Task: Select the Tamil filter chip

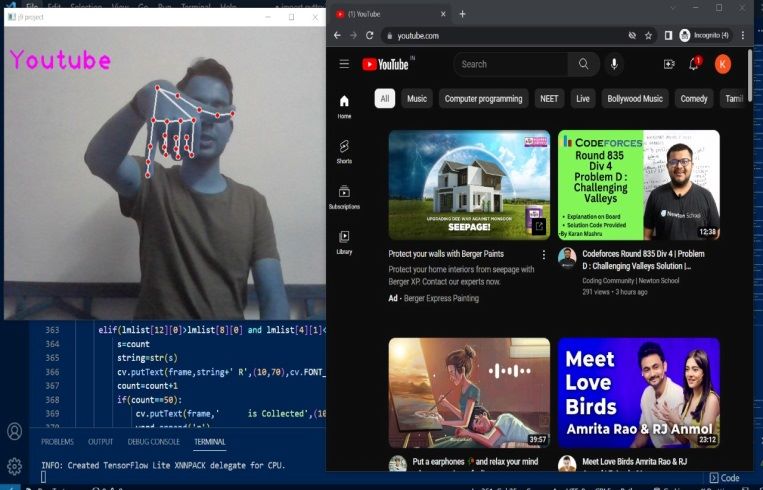Action: pos(733,99)
